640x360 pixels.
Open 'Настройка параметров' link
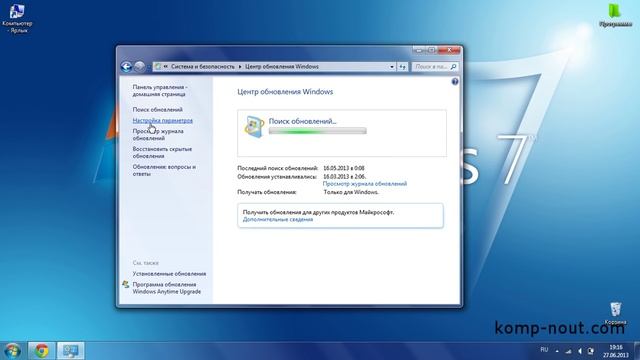coord(162,120)
